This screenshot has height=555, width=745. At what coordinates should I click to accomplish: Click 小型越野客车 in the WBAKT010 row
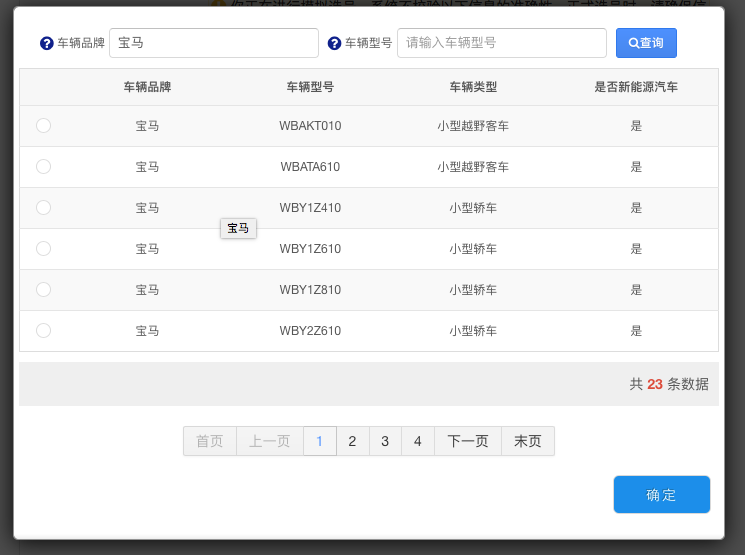(x=473, y=126)
